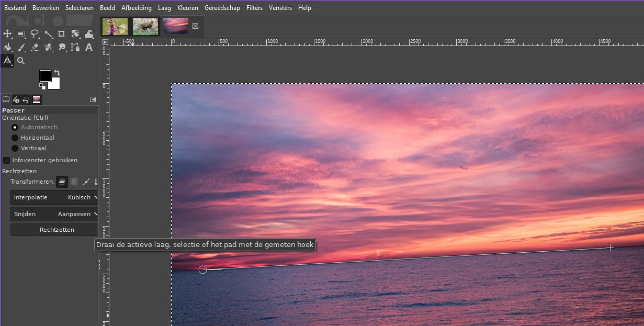Select the Paths tool
This screenshot has height=326, width=644.
pyautogui.click(x=75, y=47)
